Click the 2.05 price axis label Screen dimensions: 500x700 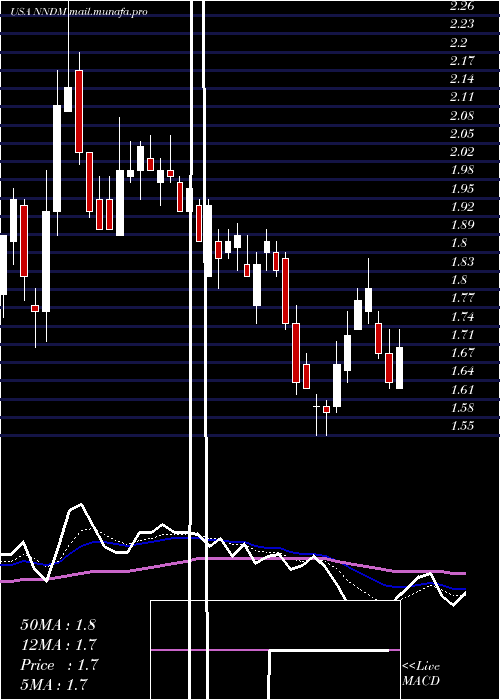462,134
